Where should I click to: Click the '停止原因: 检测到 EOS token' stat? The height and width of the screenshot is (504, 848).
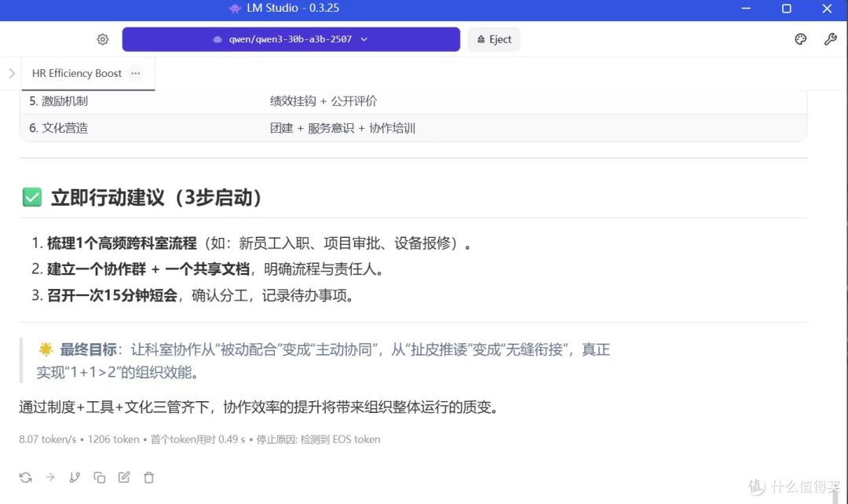pos(318,439)
